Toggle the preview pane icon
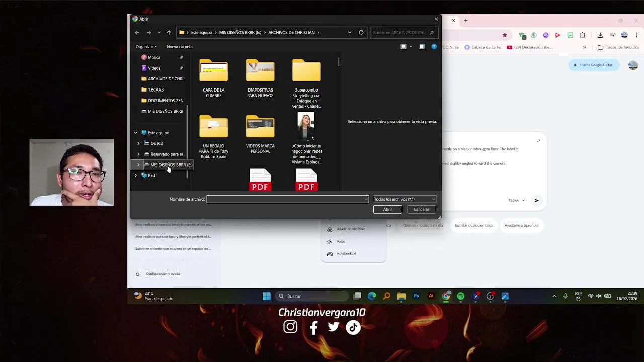The height and width of the screenshot is (362, 644). [x=422, y=47]
